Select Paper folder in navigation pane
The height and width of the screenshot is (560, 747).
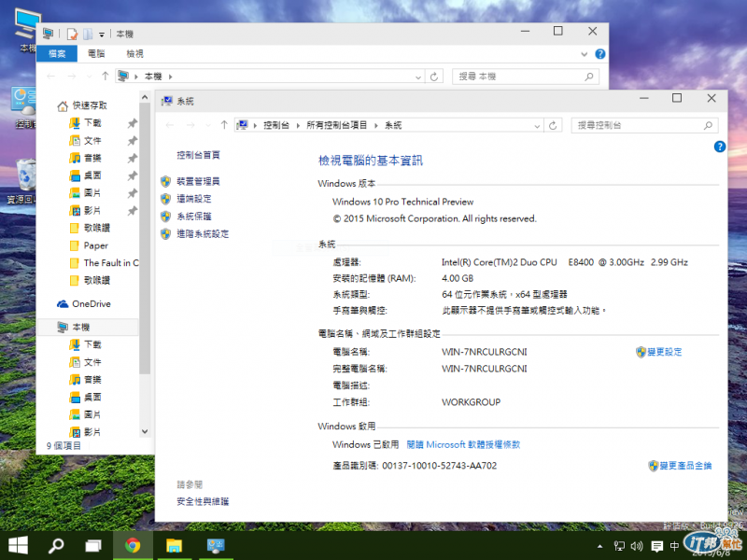96,245
